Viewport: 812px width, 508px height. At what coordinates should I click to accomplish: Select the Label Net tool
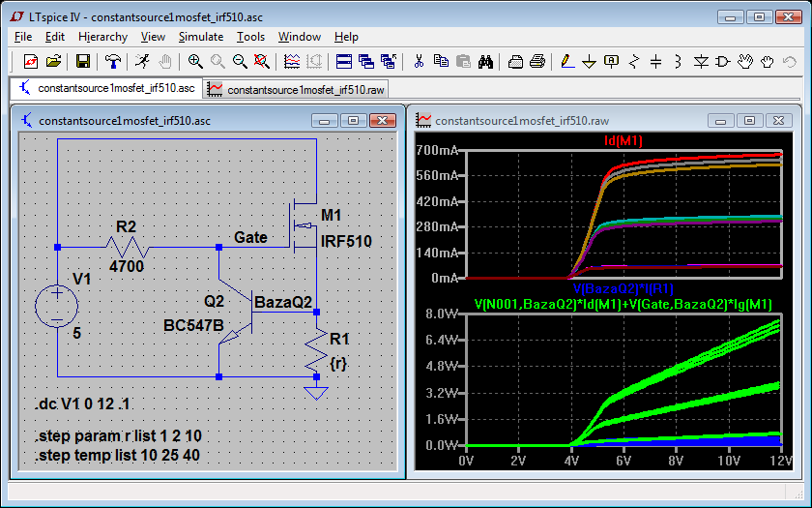(612, 62)
